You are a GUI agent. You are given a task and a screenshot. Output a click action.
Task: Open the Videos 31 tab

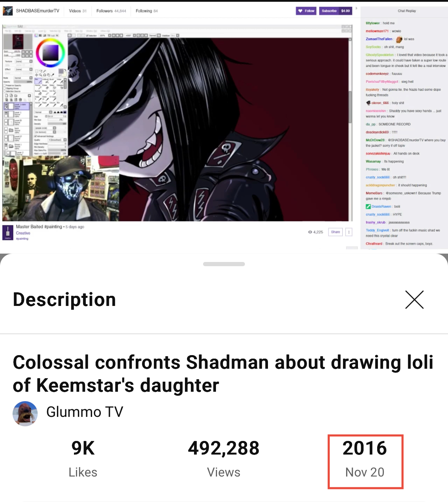point(77,11)
